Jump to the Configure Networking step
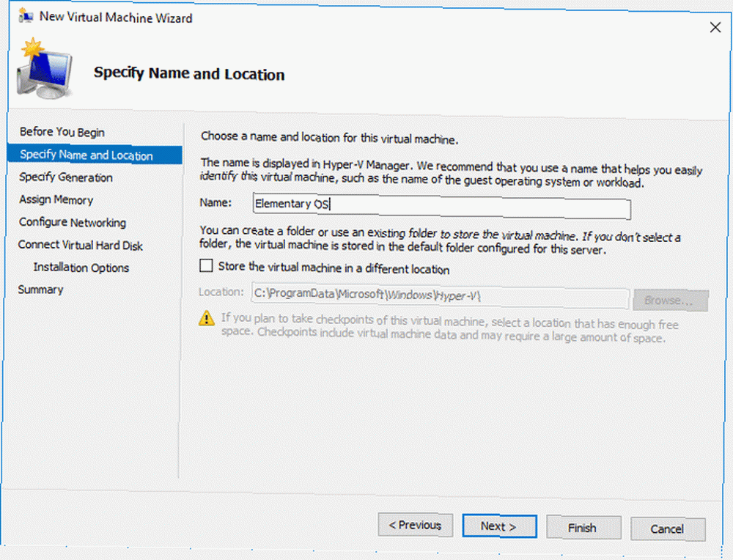The height and width of the screenshot is (560, 733). pyautogui.click(x=73, y=222)
